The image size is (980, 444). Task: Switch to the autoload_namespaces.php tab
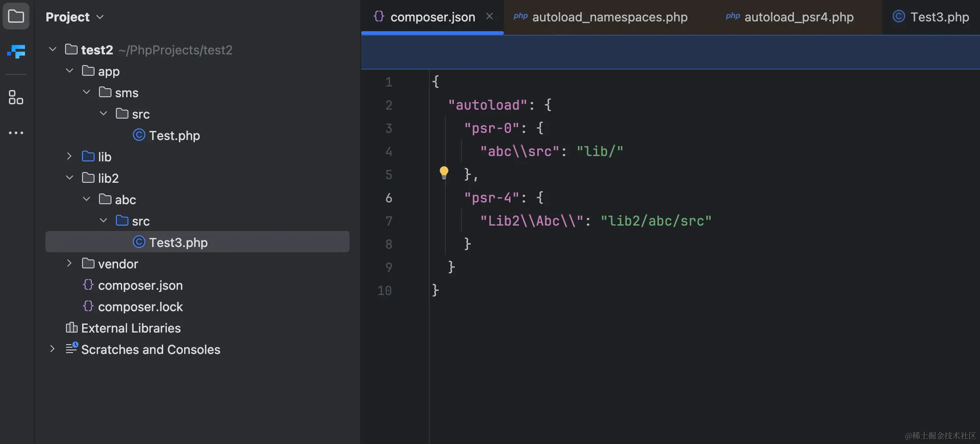[x=610, y=17]
